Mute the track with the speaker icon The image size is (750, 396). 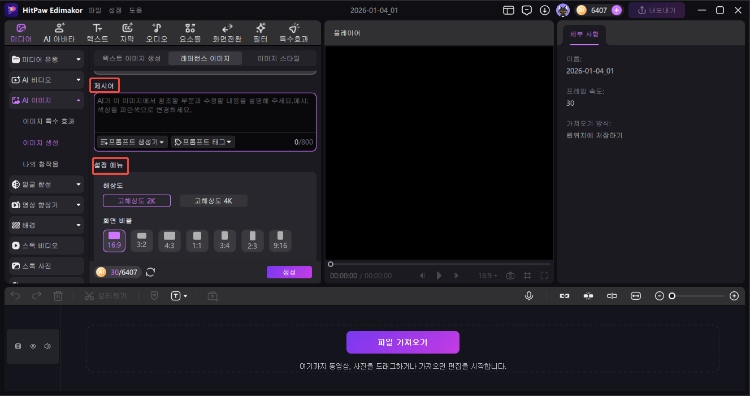47,346
